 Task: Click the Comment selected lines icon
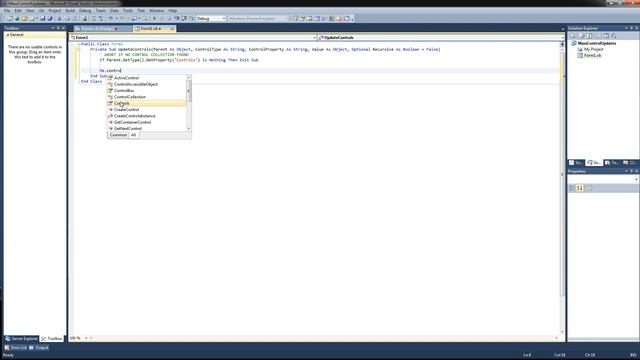pyautogui.click(x=93, y=18)
